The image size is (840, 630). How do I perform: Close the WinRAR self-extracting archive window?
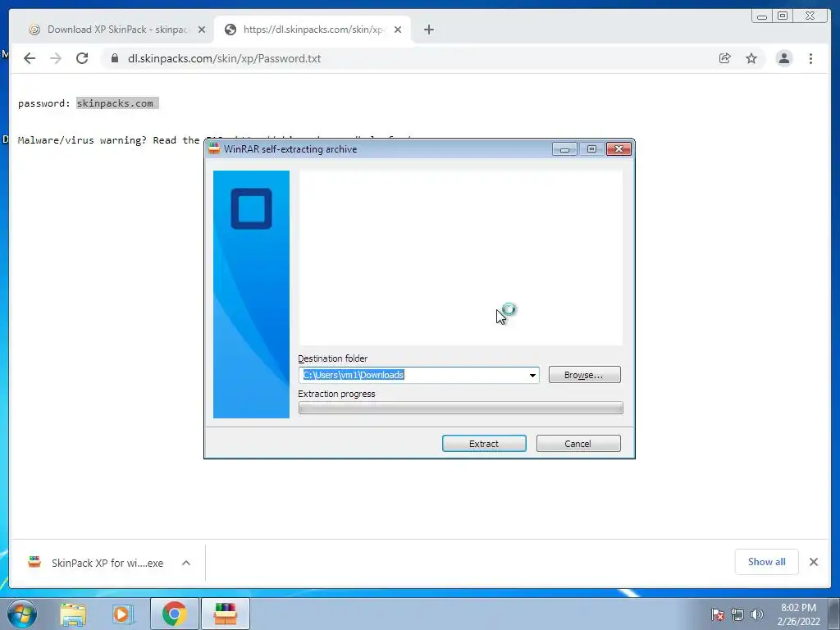point(619,149)
